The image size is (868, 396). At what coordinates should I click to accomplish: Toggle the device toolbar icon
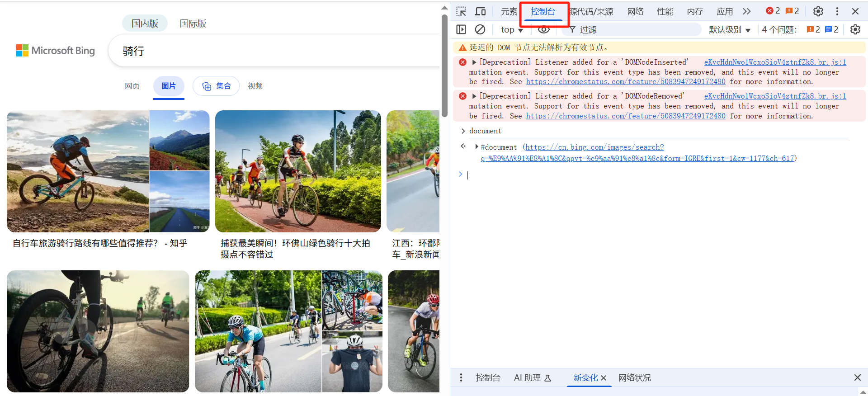pyautogui.click(x=480, y=11)
